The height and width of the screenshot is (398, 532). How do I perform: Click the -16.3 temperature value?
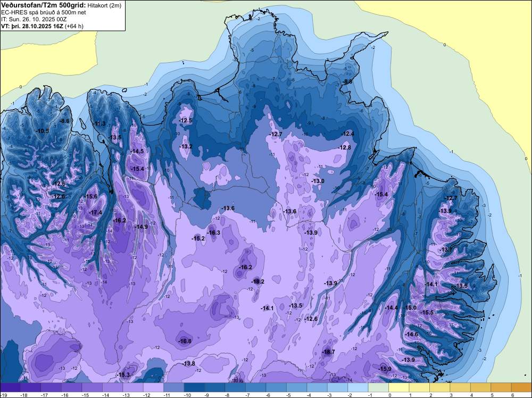tap(214, 233)
